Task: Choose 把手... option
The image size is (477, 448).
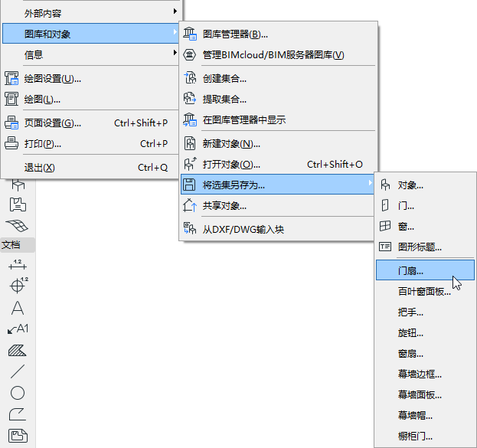Action: click(x=425, y=312)
